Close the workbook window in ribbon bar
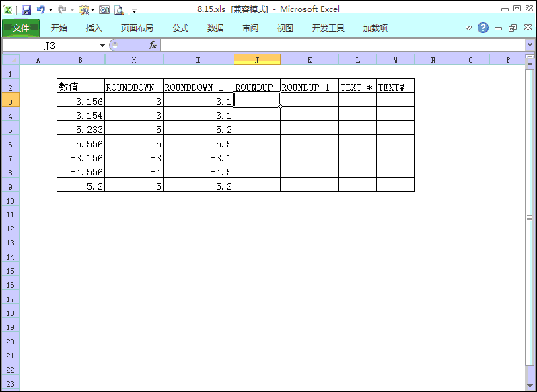Screen dimensions: 537x392 pyautogui.click(x=528, y=28)
